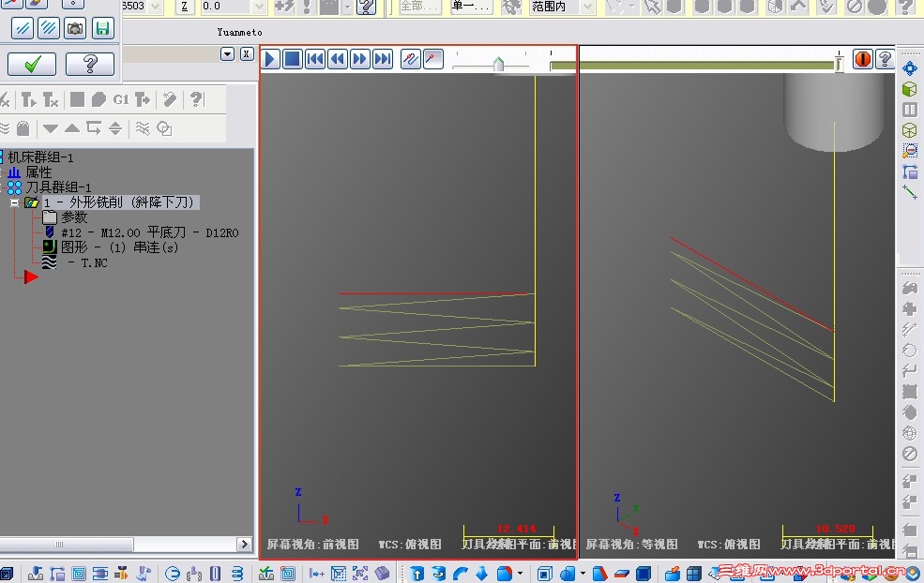This screenshot has width=924, height=583.
Task: Click the 全部... selection button
Action: (421, 7)
